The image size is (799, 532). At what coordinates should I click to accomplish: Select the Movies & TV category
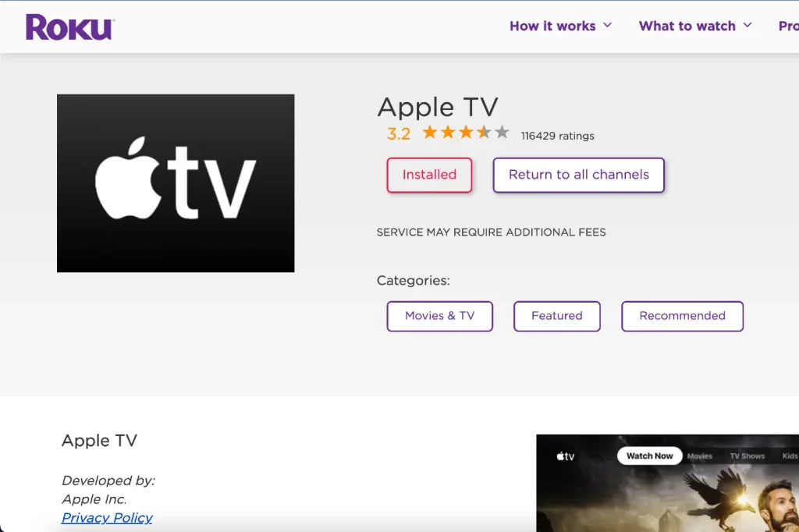tap(439, 316)
